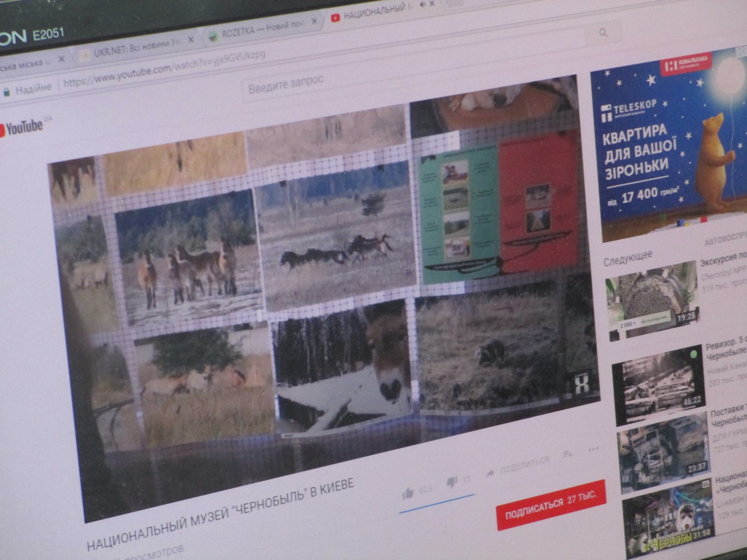
Task: Click the secure padlock icon in address bar
Action: (6, 91)
